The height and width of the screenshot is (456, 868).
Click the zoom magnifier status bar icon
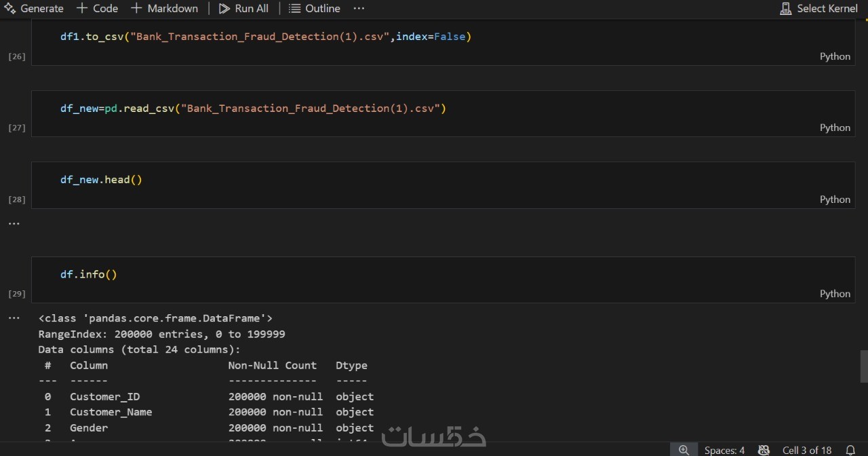pos(684,450)
